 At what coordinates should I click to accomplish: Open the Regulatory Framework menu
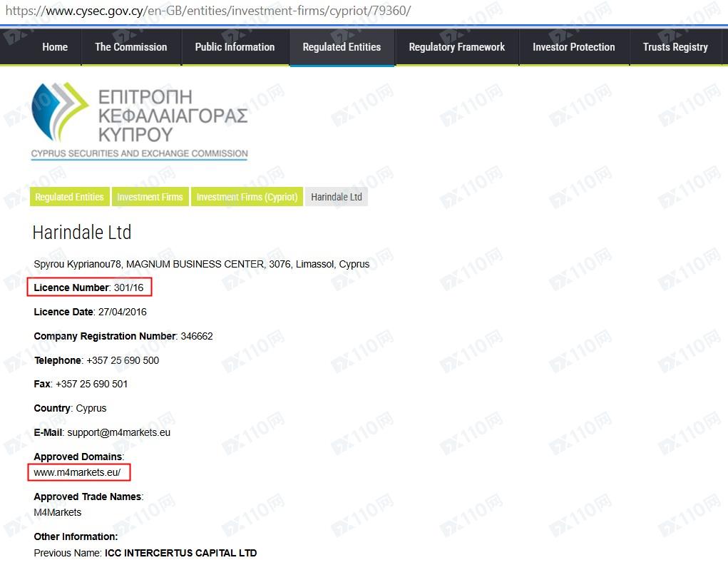tap(456, 47)
